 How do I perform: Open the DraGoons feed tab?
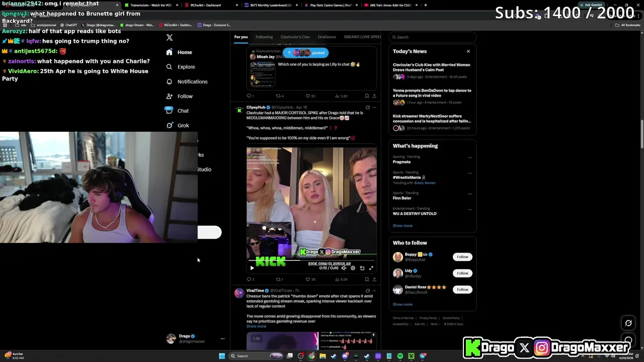[x=327, y=37]
